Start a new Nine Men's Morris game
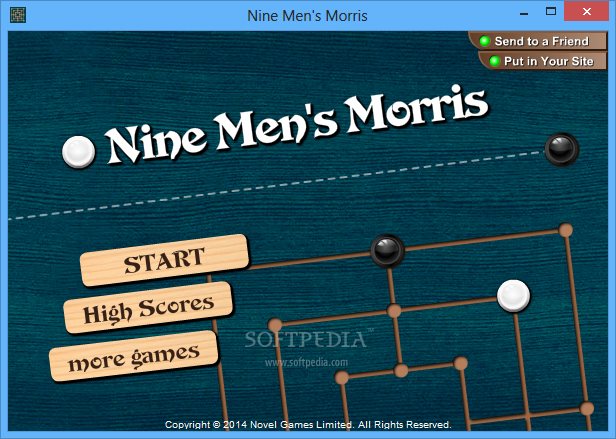Viewport: 616px width, 439px height. point(165,260)
